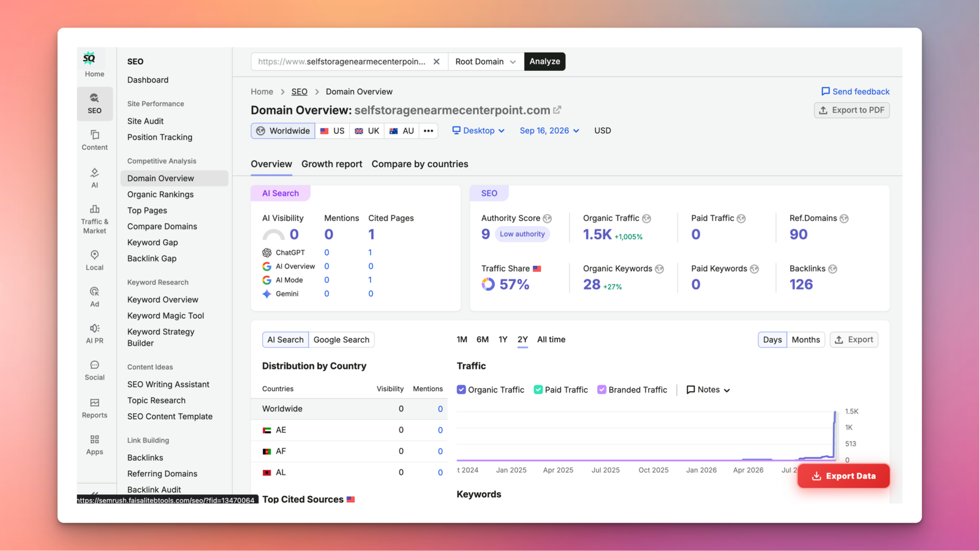
Task: Open the Local section icon
Action: (94, 260)
